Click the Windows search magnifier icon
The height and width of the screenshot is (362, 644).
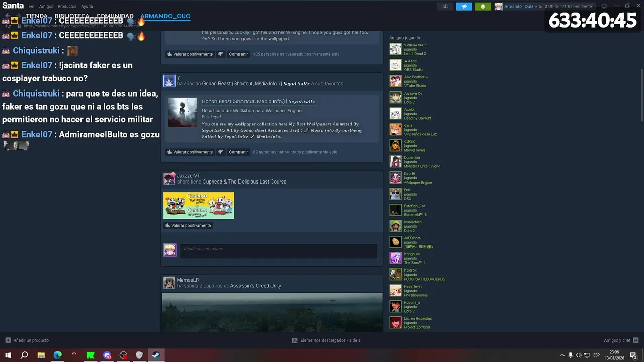[24, 355]
